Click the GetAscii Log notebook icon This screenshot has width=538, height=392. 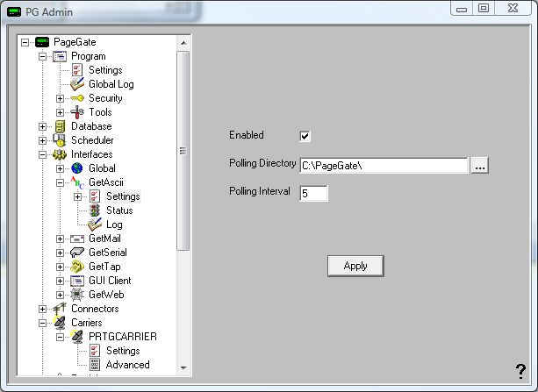coord(95,225)
